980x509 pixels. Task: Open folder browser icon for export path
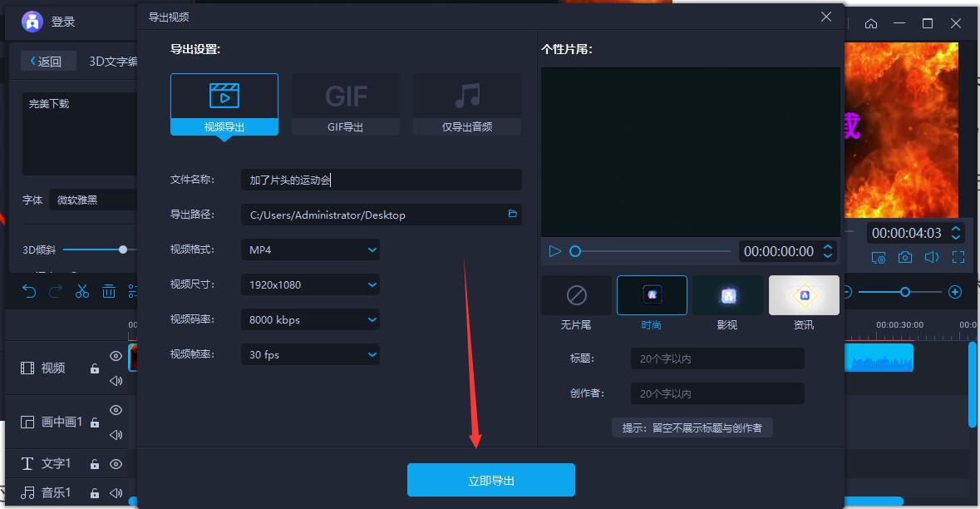coord(513,214)
